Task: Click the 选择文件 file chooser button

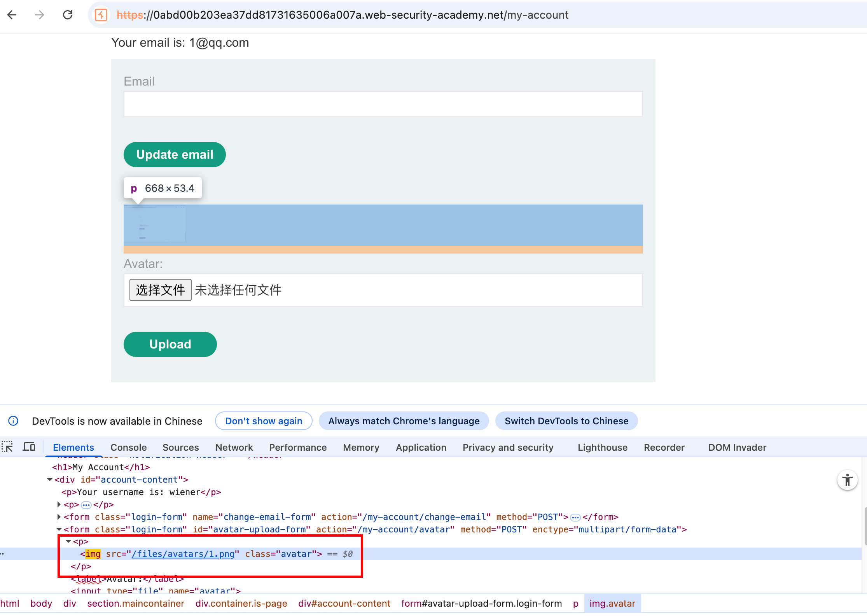Action: (x=160, y=290)
